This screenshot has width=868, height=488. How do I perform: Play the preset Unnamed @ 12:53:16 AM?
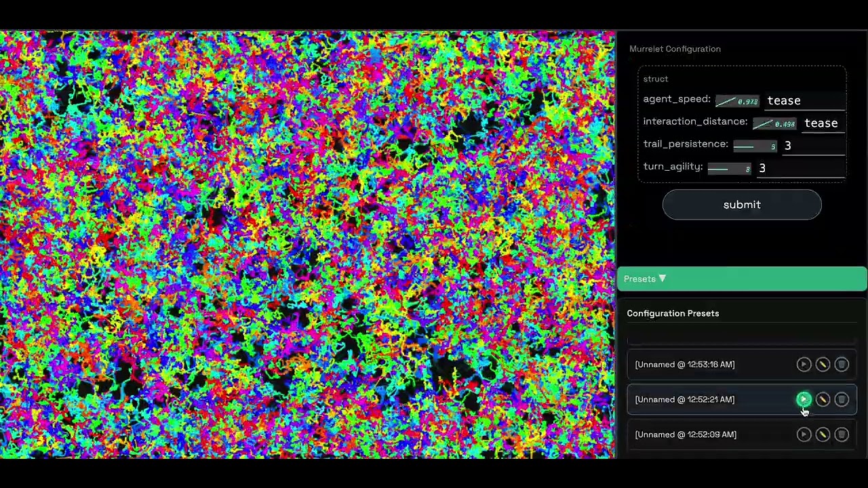[x=804, y=365]
